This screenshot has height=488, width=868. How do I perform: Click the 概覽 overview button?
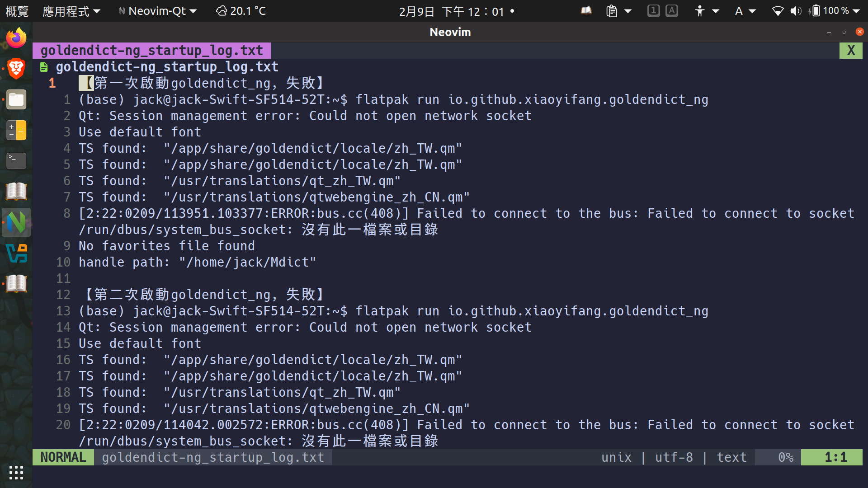[x=17, y=11]
